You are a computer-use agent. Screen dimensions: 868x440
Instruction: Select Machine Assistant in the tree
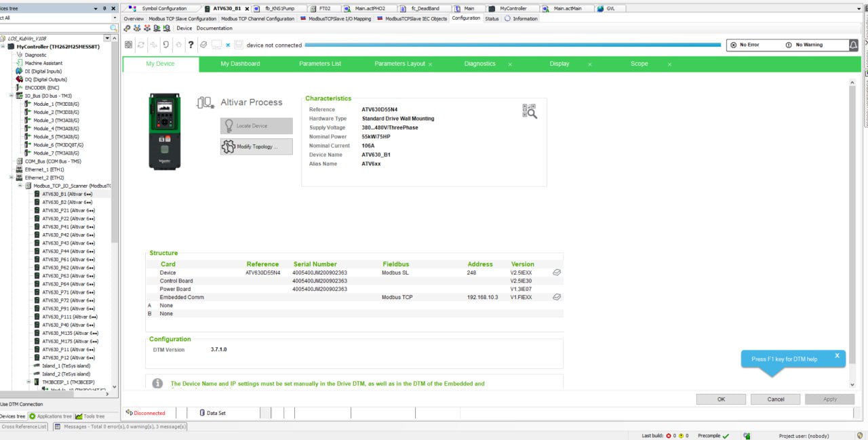[43, 63]
